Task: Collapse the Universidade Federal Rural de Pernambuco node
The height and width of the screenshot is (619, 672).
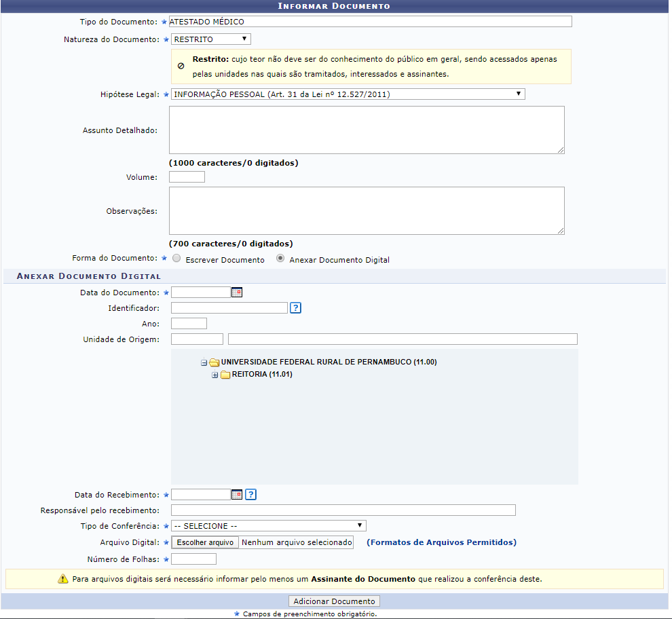Action: coord(204,362)
